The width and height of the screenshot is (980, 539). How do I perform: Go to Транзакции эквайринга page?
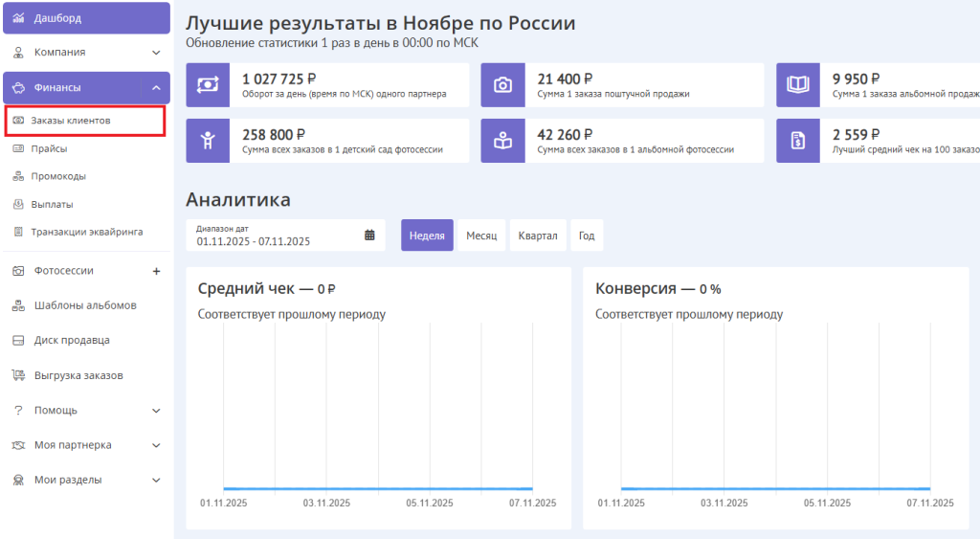point(86,232)
